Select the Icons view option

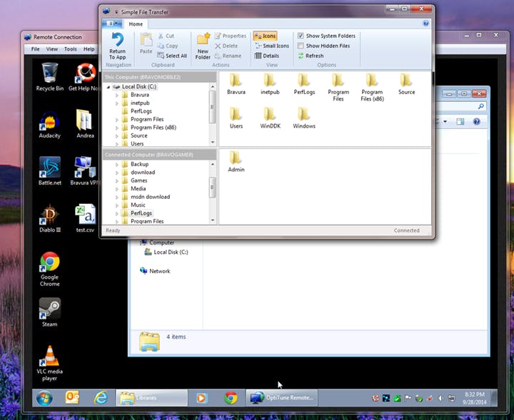coord(264,36)
